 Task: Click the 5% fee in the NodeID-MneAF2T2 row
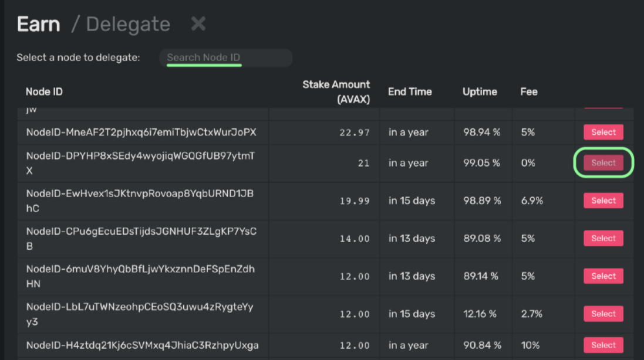528,133
